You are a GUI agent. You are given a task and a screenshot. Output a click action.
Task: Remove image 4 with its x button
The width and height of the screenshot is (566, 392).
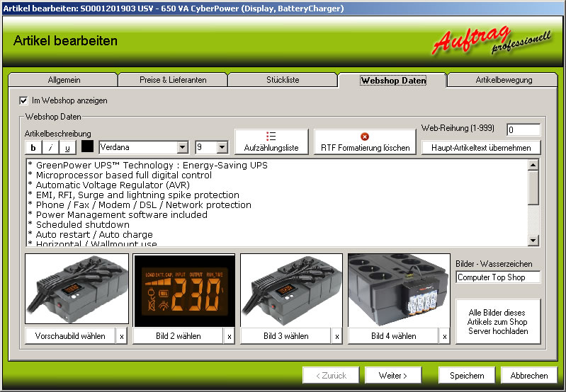(x=445, y=336)
